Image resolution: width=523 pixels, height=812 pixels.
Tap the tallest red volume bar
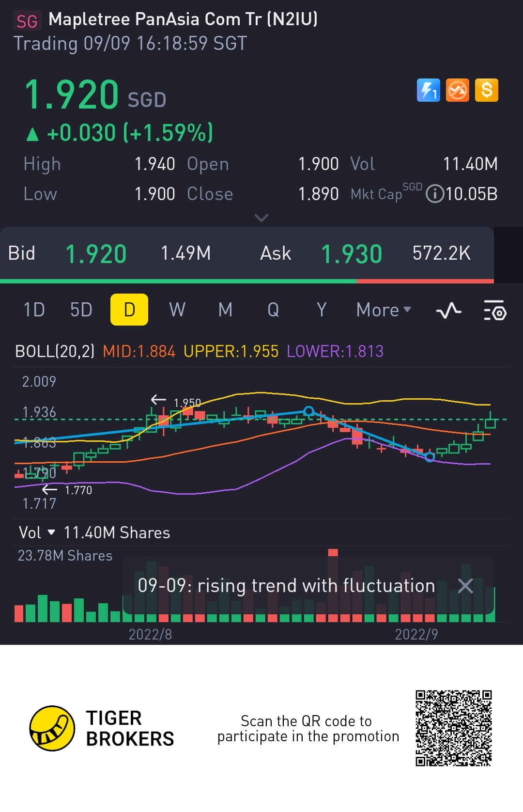coord(333,585)
